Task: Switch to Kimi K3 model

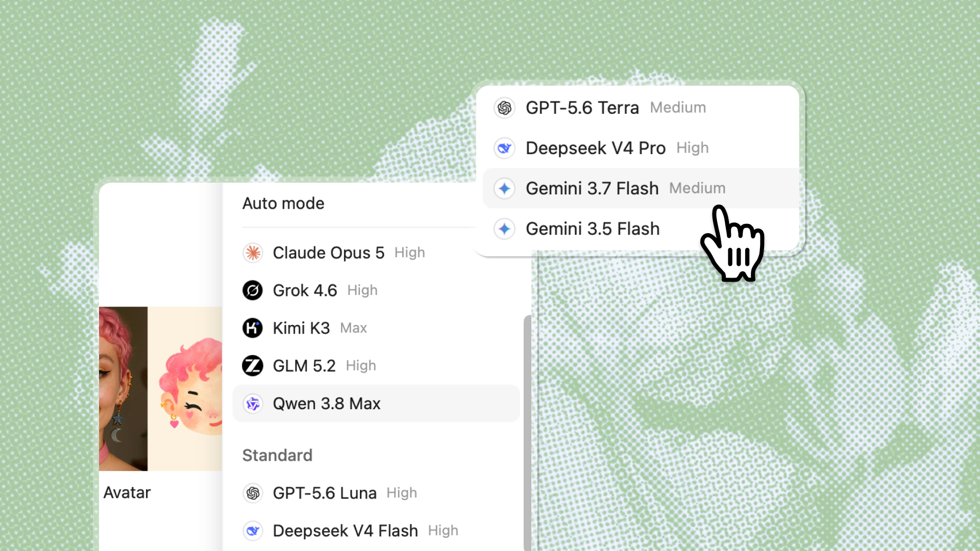Action: (x=376, y=328)
